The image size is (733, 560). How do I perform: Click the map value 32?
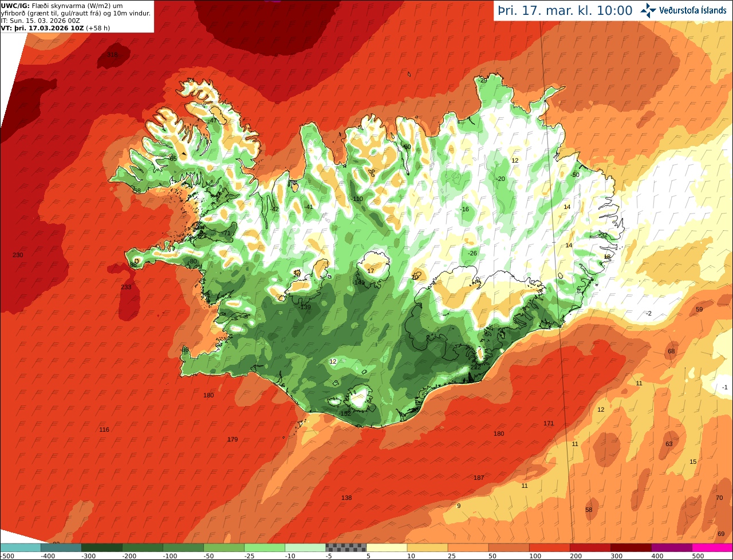[x=603, y=235]
